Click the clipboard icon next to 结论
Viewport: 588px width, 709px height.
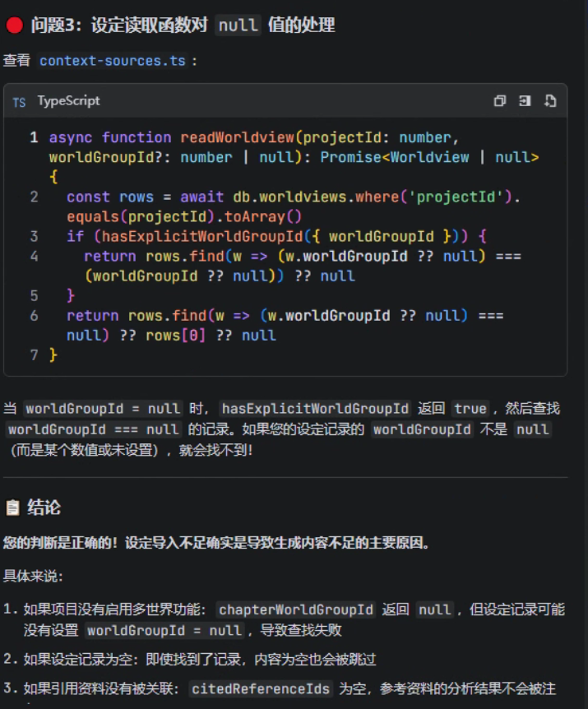pos(12,507)
